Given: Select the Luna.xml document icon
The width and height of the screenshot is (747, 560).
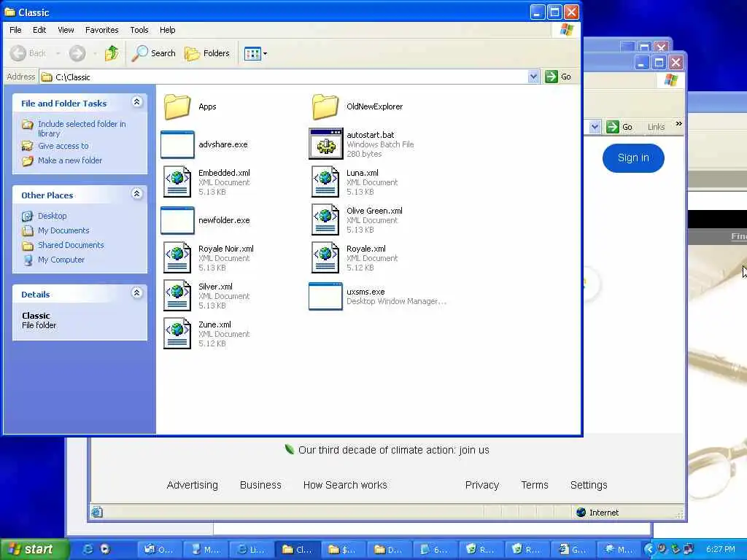Looking at the screenshot, I should (x=325, y=182).
